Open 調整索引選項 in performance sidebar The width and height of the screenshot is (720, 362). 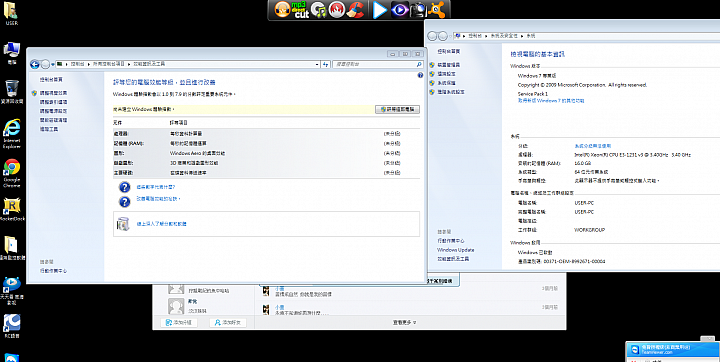point(53,102)
